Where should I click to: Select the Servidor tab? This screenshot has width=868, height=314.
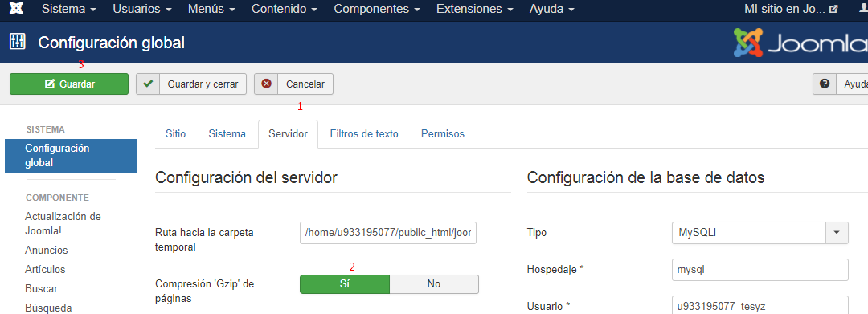pos(288,134)
